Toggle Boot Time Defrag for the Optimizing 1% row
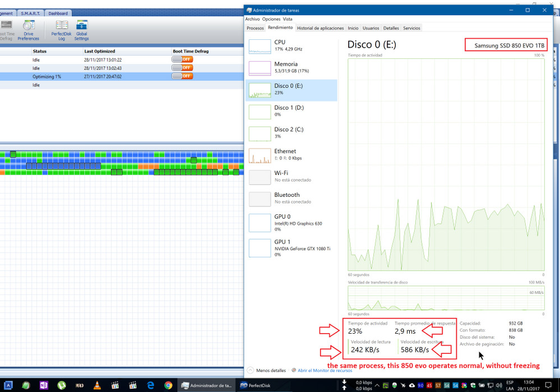Image resolution: width=560 pixels, height=392 pixels. [x=182, y=76]
